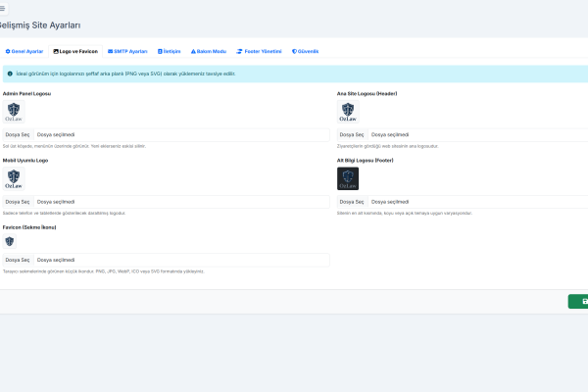The image size is (588, 392).
Task: Browse file for Alt Bilgi Logosu footer
Action: coord(352,202)
